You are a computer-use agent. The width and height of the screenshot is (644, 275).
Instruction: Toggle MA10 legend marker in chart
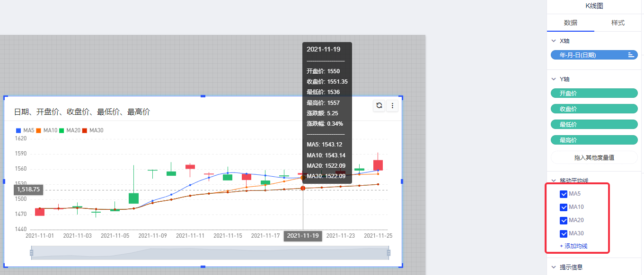click(x=39, y=130)
